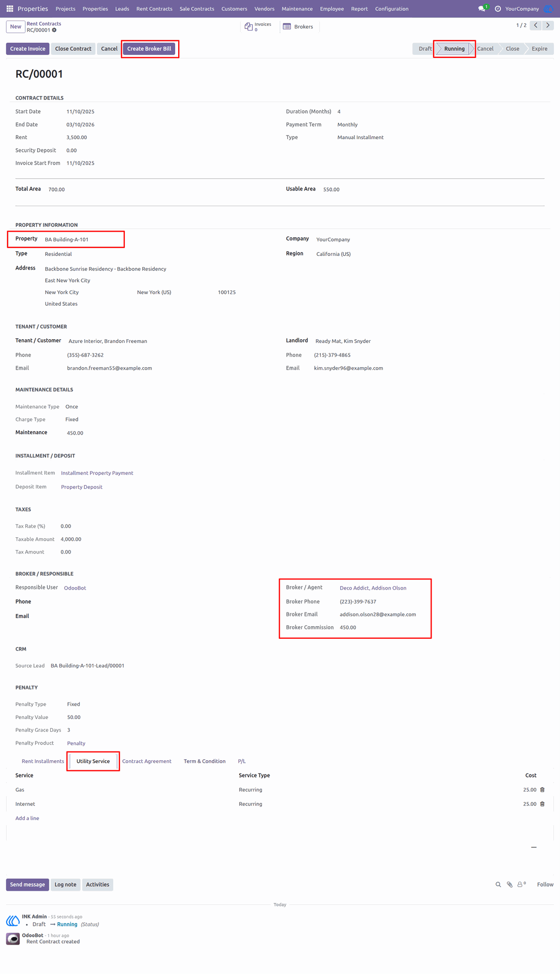
Task: Open the Rent Contracts menu
Action: [154, 9]
